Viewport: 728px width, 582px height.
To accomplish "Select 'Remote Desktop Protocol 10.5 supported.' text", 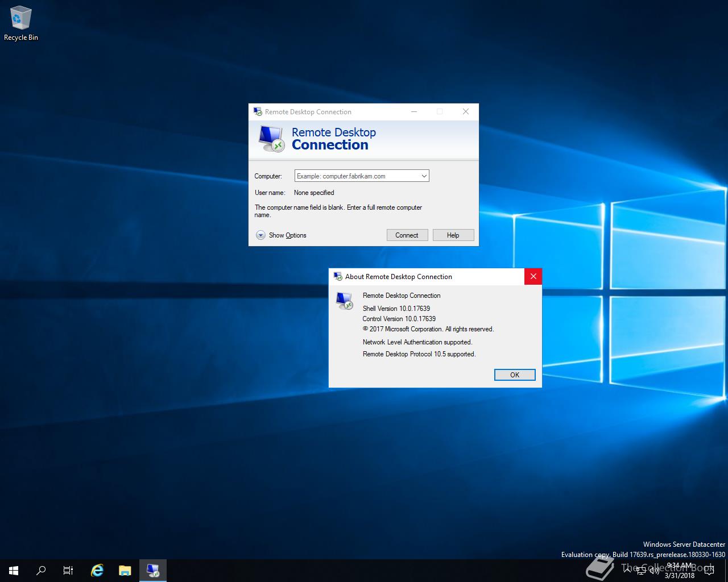I will point(419,354).
